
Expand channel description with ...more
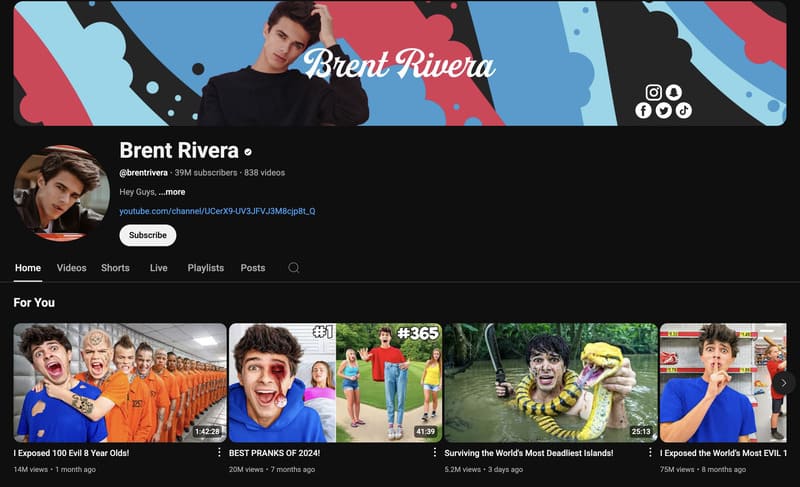click(172, 192)
